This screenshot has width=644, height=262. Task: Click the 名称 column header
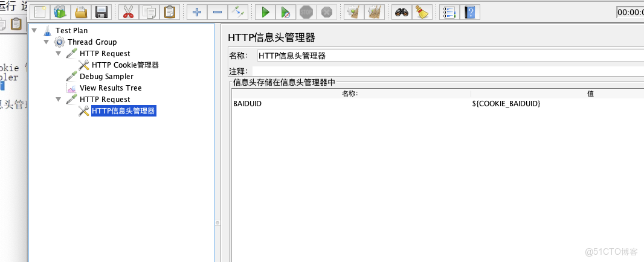click(x=350, y=94)
